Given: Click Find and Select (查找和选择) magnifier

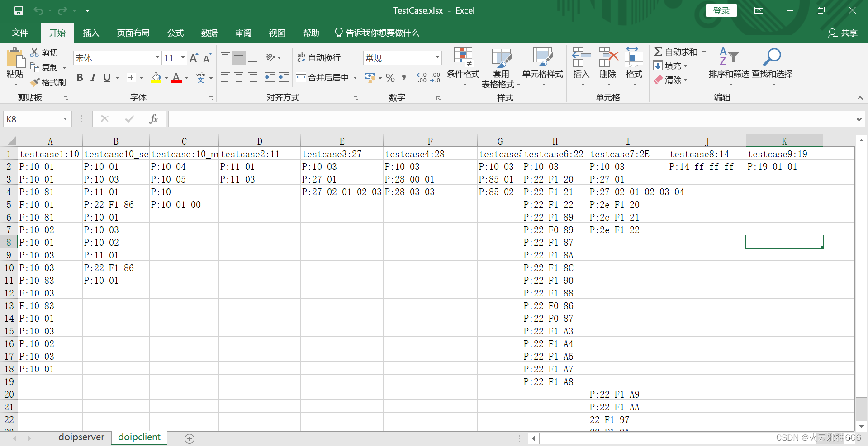Looking at the screenshot, I should click(x=772, y=57).
